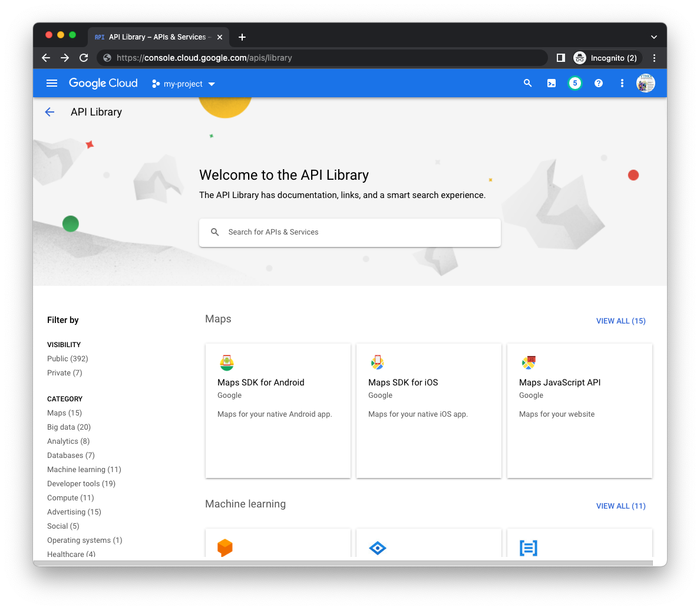Screen dimensions: 700x610
Task: Toggle the browser side panel icon
Action: pyautogui.click(x=561, y=58)
